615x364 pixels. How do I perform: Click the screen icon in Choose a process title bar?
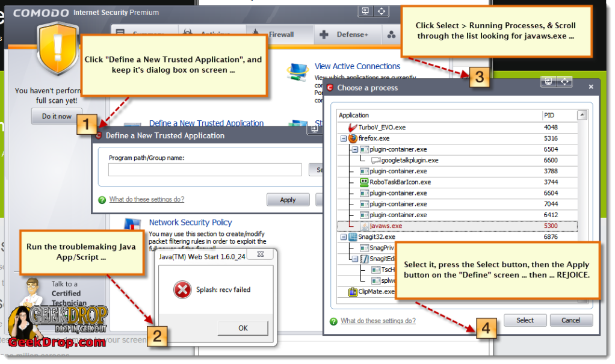[x=548, y=81]
